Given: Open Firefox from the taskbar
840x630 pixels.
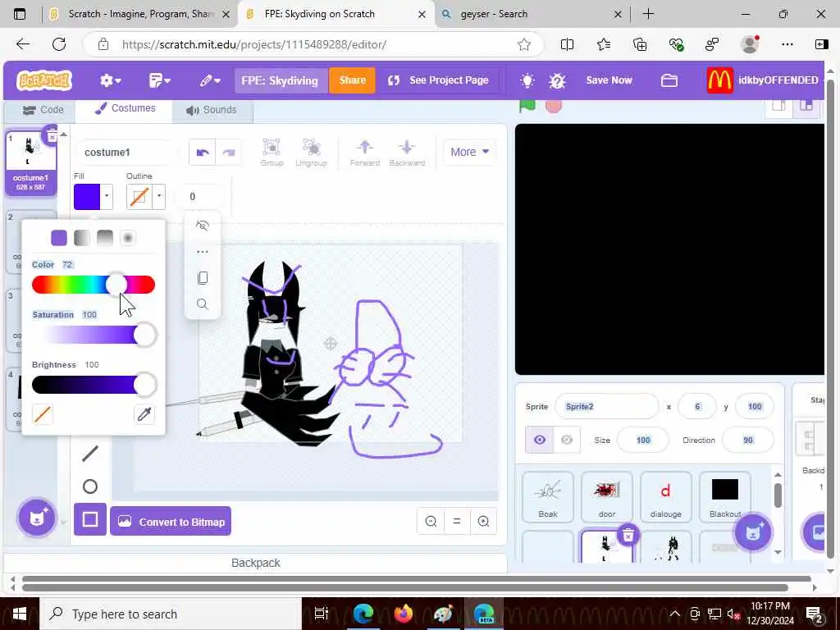Looking at the screenshot, I should pos(404,614).
